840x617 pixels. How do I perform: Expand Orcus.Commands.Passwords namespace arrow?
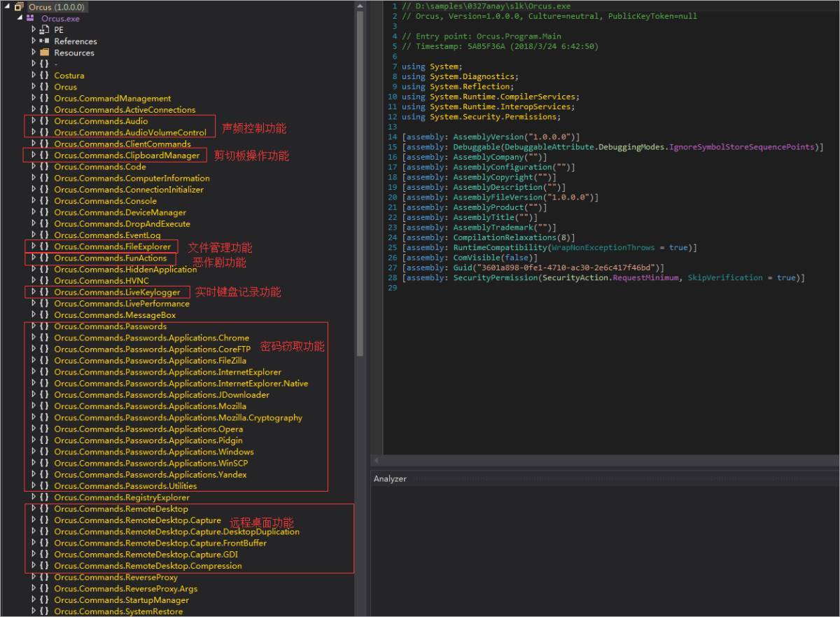[33, 326]
